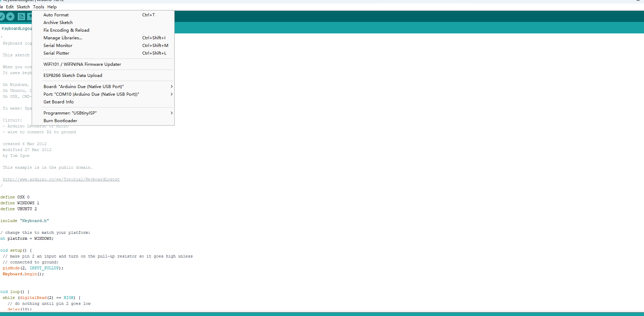The height and width of the screenshot is (316, 644).
Task: Click the 'define WINDOWS 1' line
Action: click(x=20, y=203)
